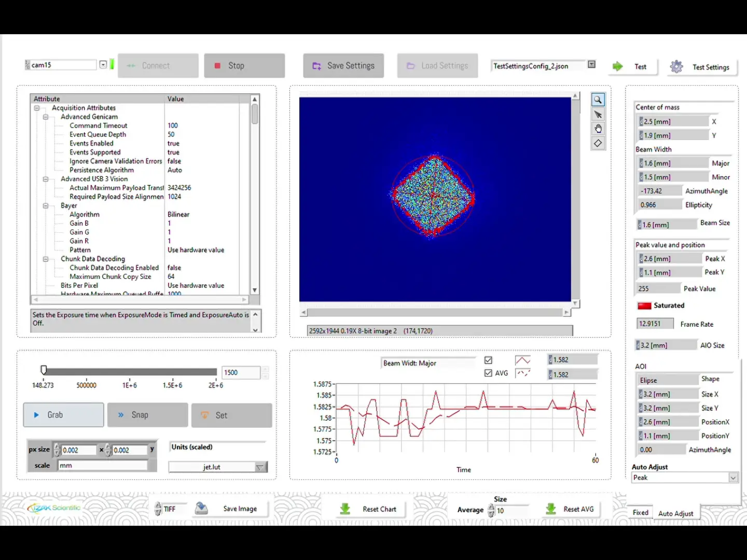Click the Save Image icon
The image size is (747, 560).
202,508
